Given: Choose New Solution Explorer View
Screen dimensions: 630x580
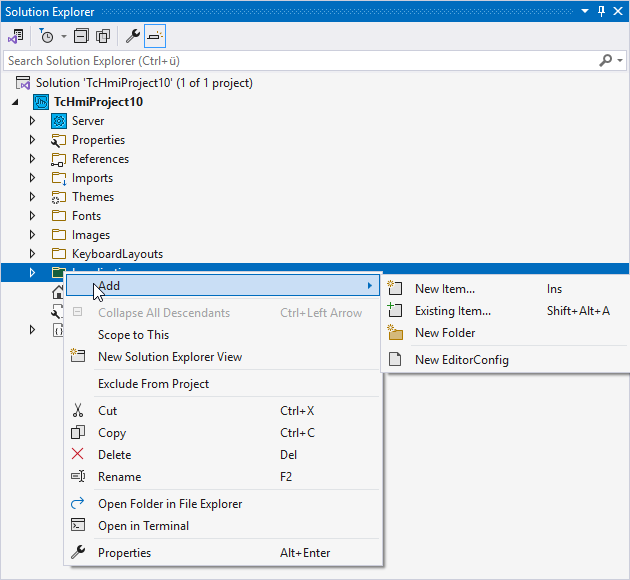Looking at the screenshot, I should [223, 357].
